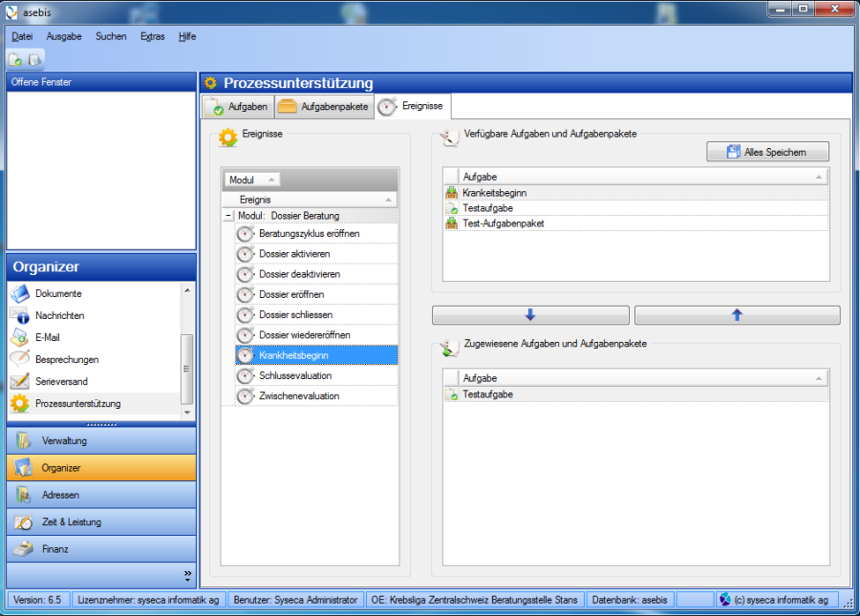860x616 pixels.
Task: Click clock icon beside Dossier deaktivieren
Action: 246,274
